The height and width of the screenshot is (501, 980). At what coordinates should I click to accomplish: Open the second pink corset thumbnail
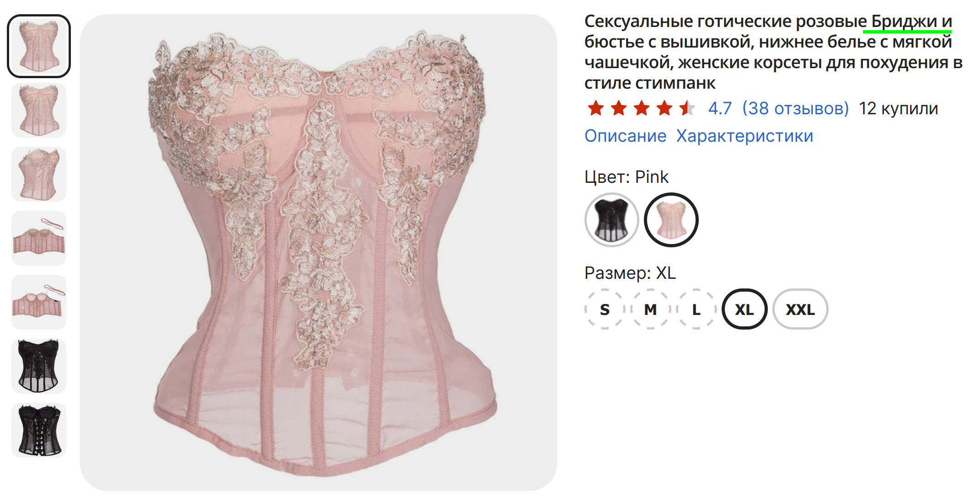pyautogui.click(x=39, y=110)
